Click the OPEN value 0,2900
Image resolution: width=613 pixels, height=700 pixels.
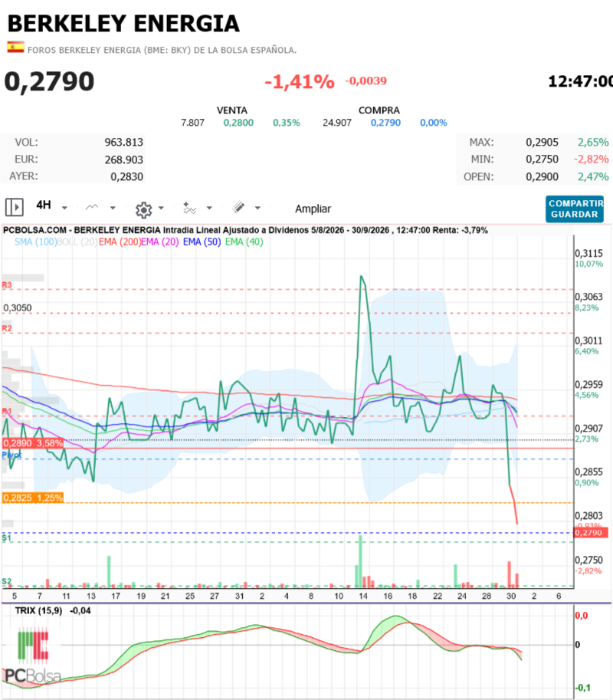click(542, 177)
